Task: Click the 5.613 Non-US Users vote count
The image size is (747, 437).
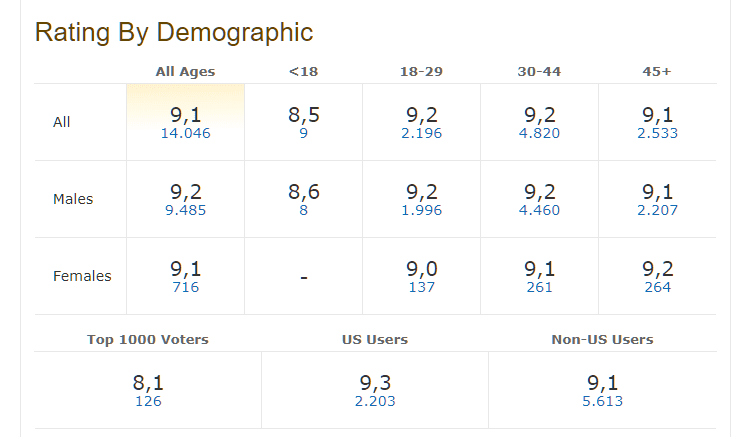Action: (602, 401)
